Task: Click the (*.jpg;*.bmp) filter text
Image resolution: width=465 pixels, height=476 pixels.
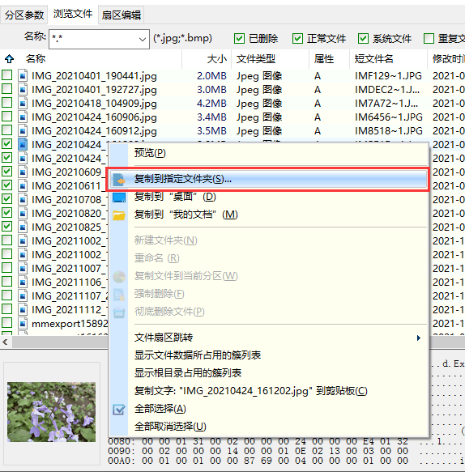Action: point(182,39)
